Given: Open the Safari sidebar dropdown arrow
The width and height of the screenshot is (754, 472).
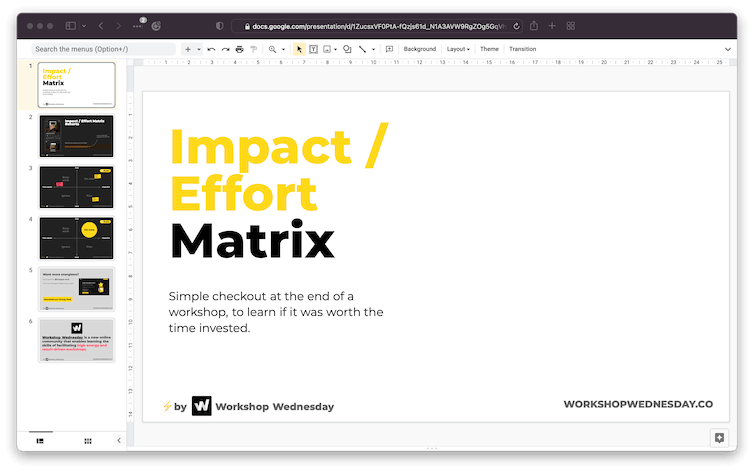Looking at the screenshot, I should tap(84, 26).
